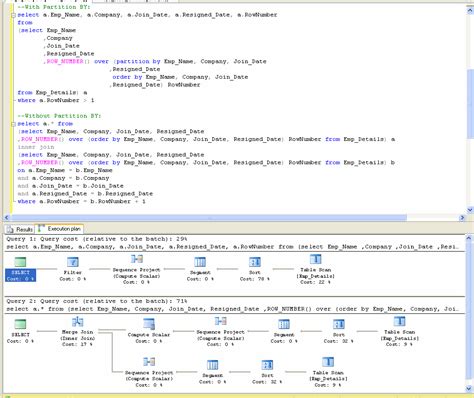Click the Query 1 cost 29% header text

coord(97,239)
